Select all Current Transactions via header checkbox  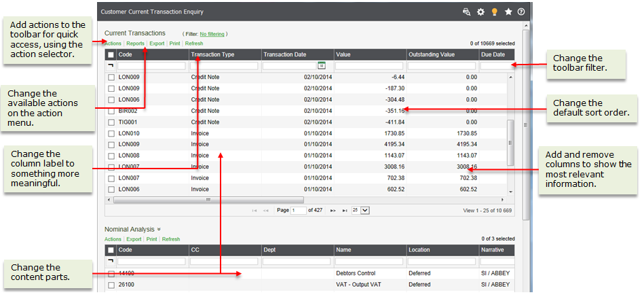(111, 54)
